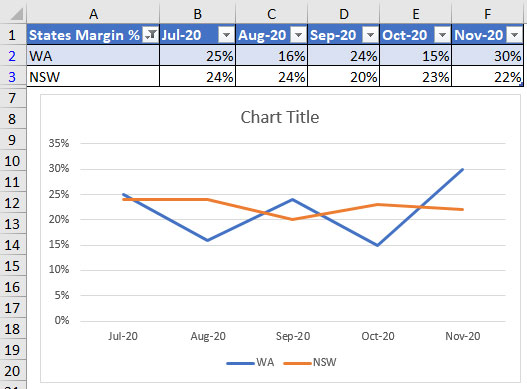Open the Jul-20 column filter dropdown
This screenshot has height=389, width=527.
point(226,35)
